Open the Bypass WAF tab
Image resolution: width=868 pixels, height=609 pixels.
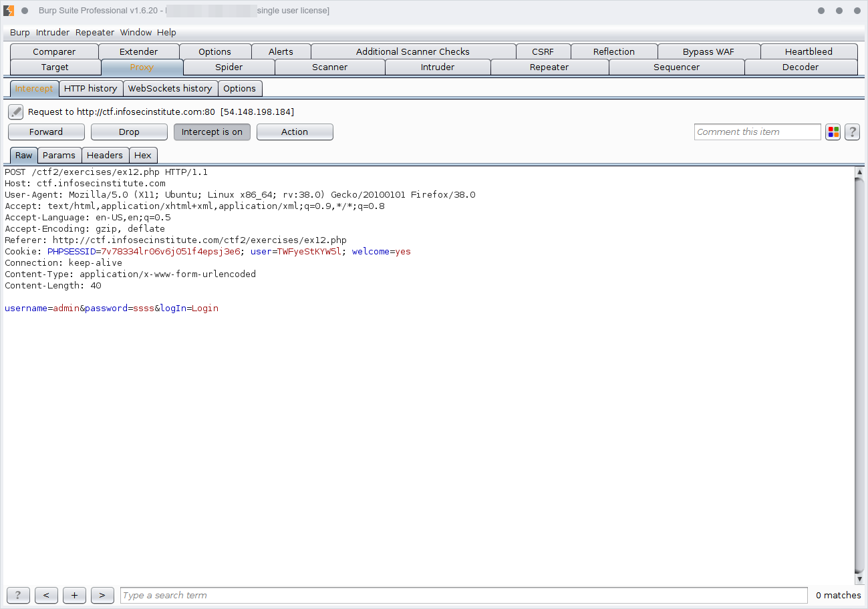point(708,51)
